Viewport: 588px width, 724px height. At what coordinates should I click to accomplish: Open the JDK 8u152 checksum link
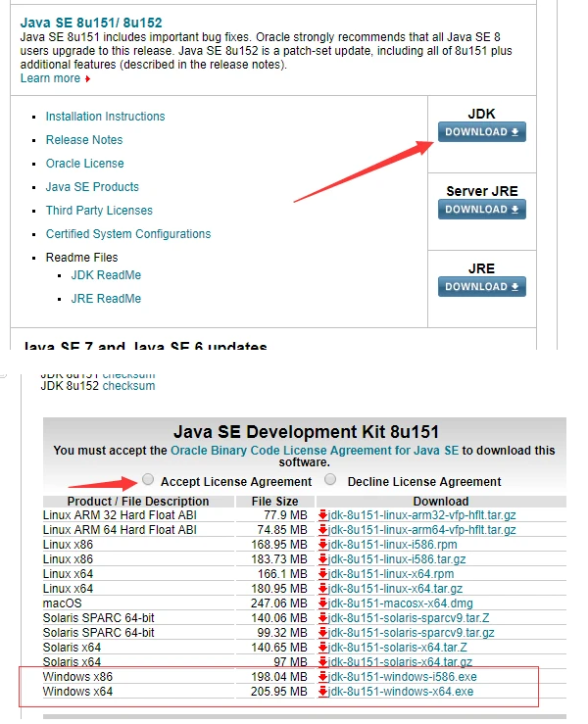pos(128,386)
